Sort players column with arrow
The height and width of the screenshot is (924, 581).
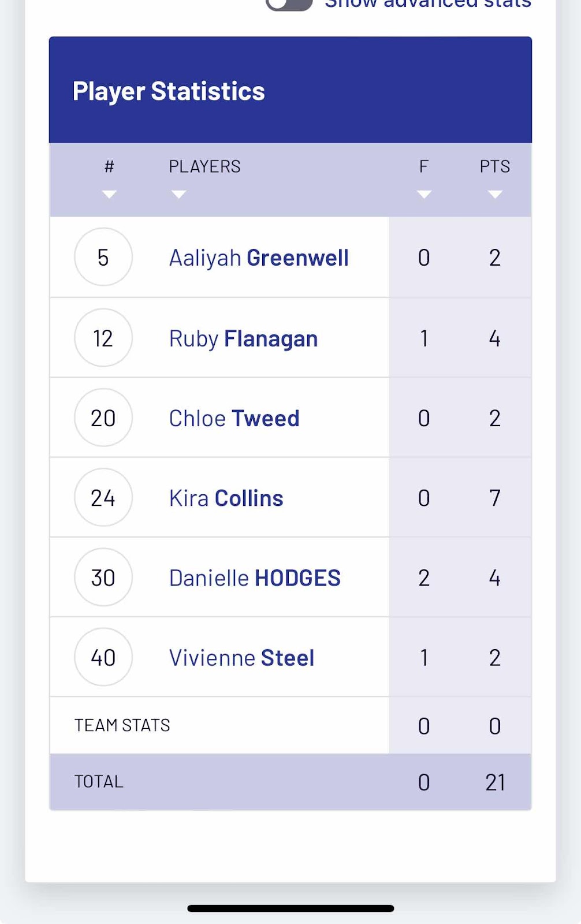tap(179, 195)
